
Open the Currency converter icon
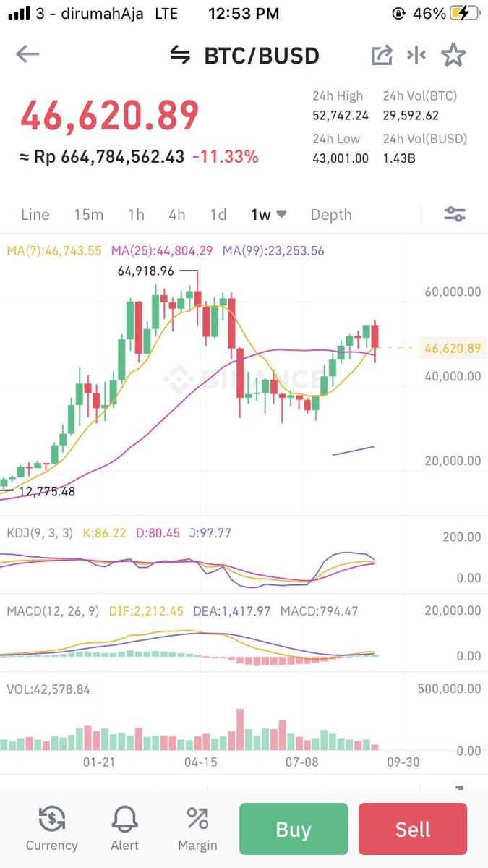pos(51,820)
